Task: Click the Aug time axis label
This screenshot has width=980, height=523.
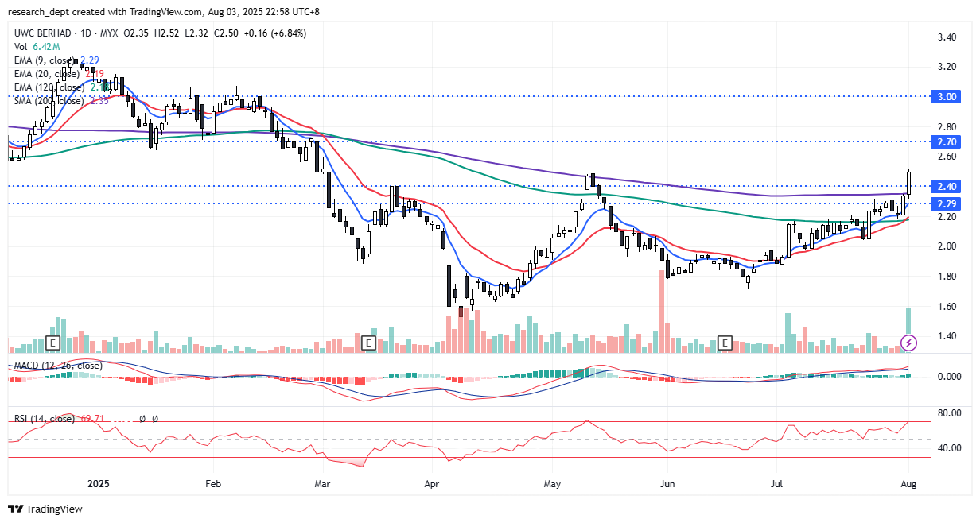Action: (908, 483)
